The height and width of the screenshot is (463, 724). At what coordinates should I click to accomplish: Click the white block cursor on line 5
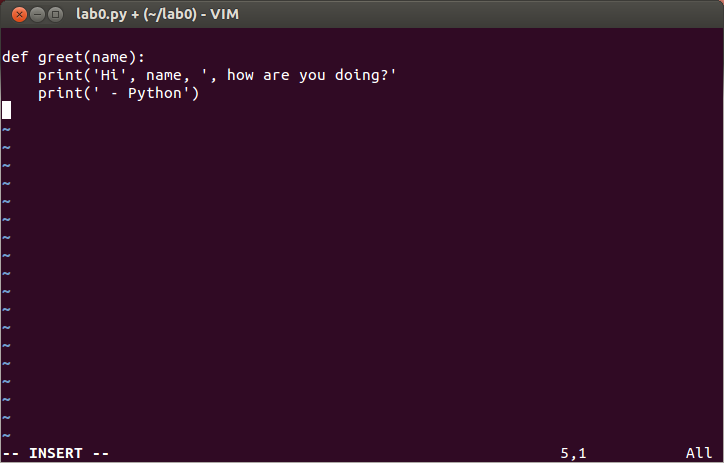[6, 111]
